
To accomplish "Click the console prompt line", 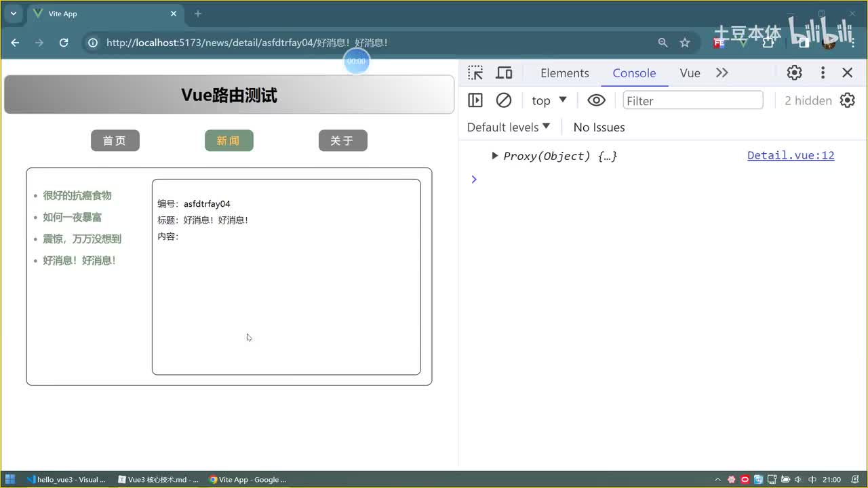I will point(665,180).
